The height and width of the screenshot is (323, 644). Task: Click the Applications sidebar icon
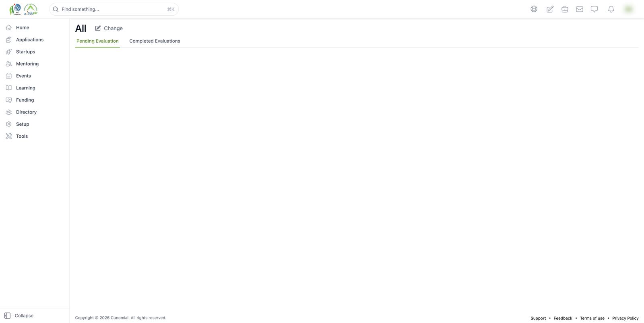coord(8,39)
